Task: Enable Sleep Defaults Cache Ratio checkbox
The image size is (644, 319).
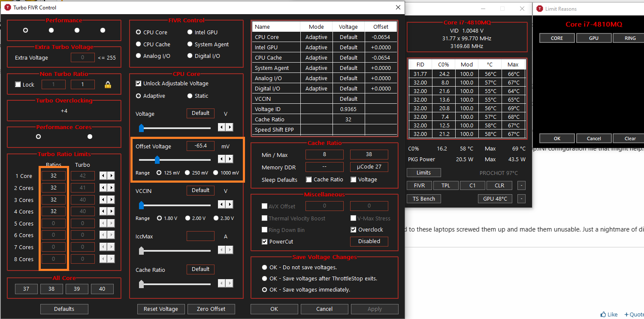Action: 309,180
